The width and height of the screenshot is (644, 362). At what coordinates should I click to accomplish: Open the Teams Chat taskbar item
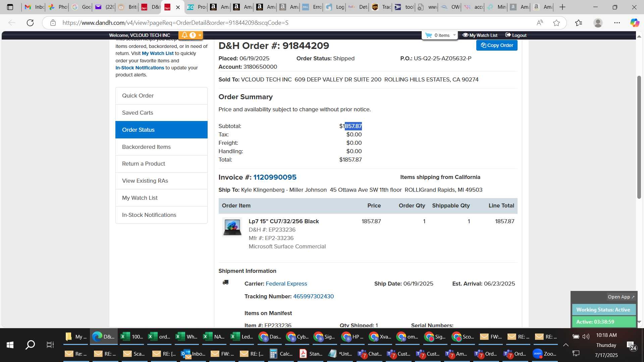370,354
